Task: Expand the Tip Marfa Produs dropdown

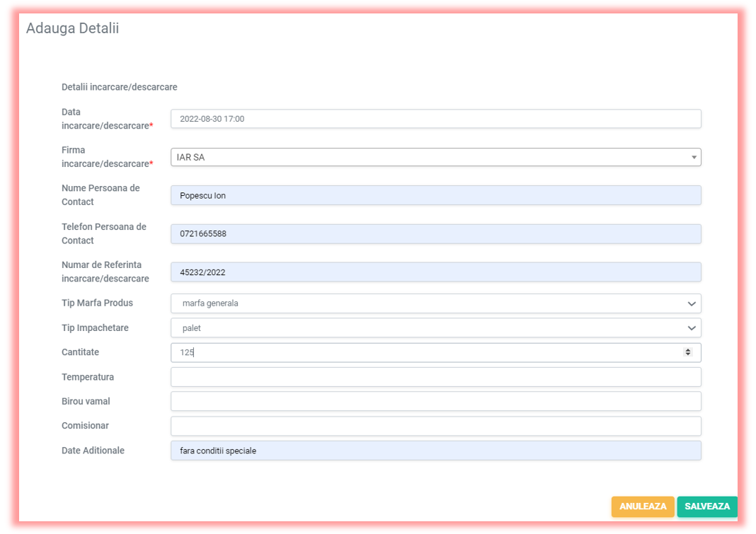Action: tap(435, 303)
